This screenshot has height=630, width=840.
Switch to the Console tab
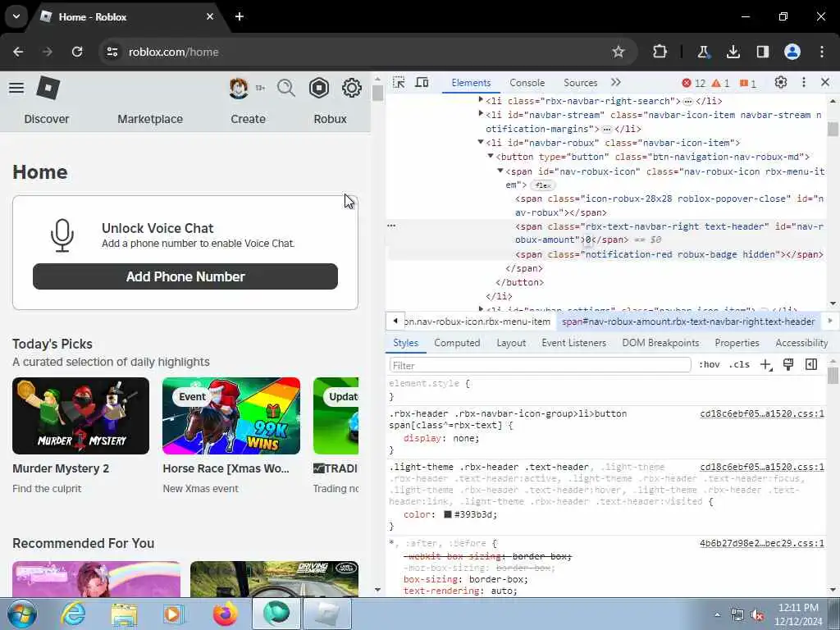click(x=527, y=83)
